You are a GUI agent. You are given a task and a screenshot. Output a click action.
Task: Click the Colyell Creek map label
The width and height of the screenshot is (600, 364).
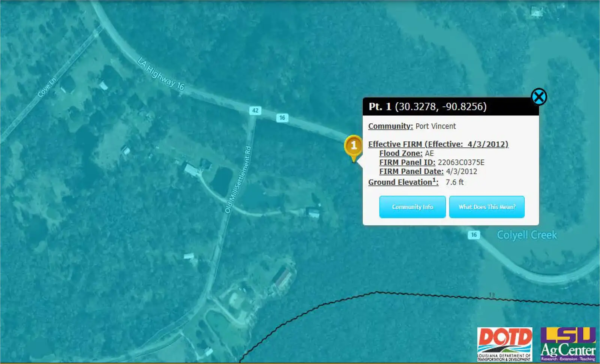click(x=527, y=235)
